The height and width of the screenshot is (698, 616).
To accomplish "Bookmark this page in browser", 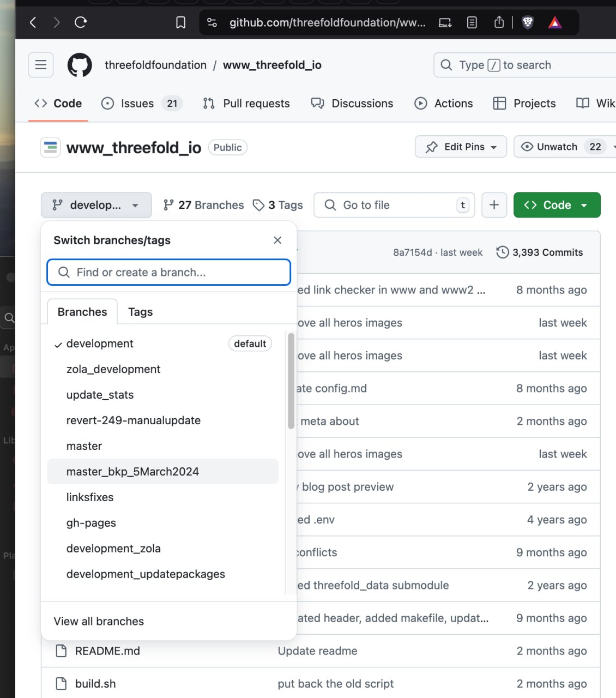I will pyautogui.click(x=180, y=22).
